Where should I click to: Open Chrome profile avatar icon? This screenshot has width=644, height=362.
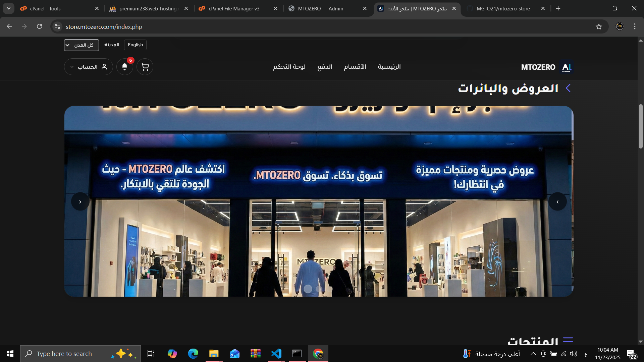pos(620,26)
